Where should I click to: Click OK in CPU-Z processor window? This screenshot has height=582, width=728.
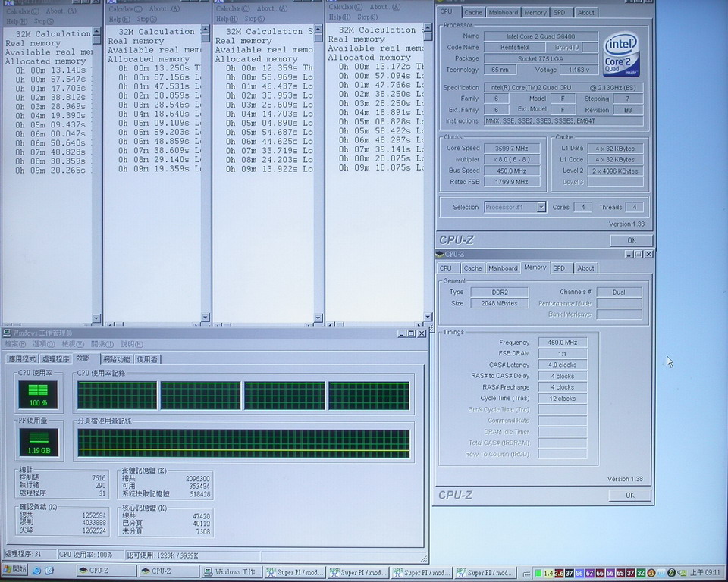632,240
